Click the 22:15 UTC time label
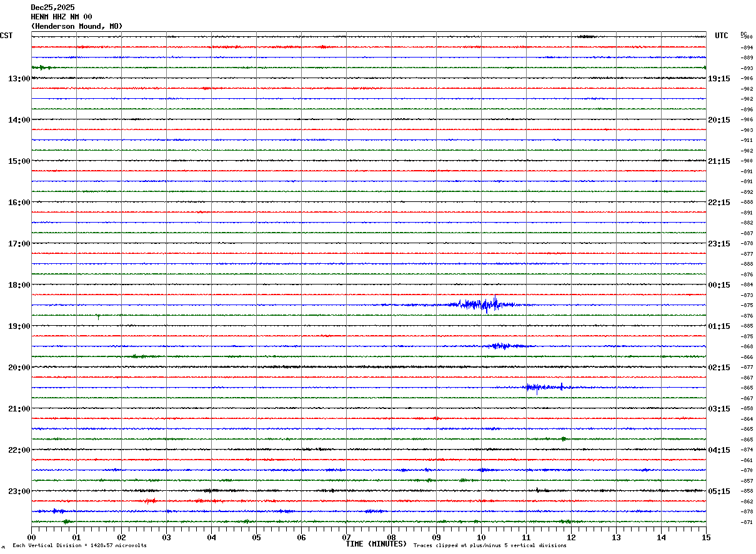Image resolution: width=756 pixels, height=554 pixels. 719,202
